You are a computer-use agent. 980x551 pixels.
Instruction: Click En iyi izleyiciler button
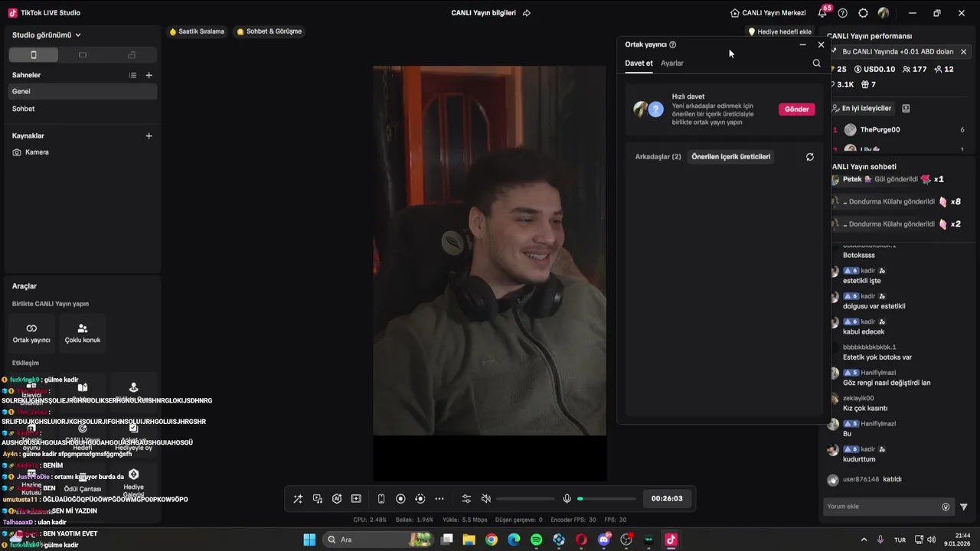(x=861, y=109)
